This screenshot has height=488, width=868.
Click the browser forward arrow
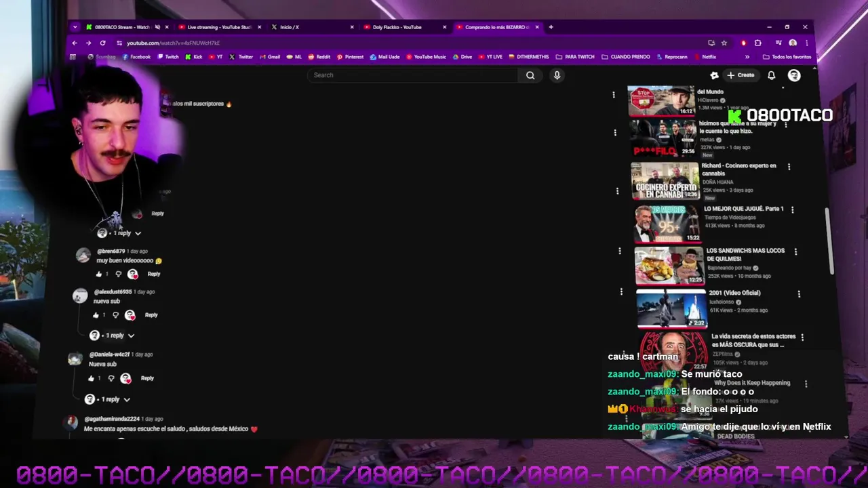[x=88, y=43]
